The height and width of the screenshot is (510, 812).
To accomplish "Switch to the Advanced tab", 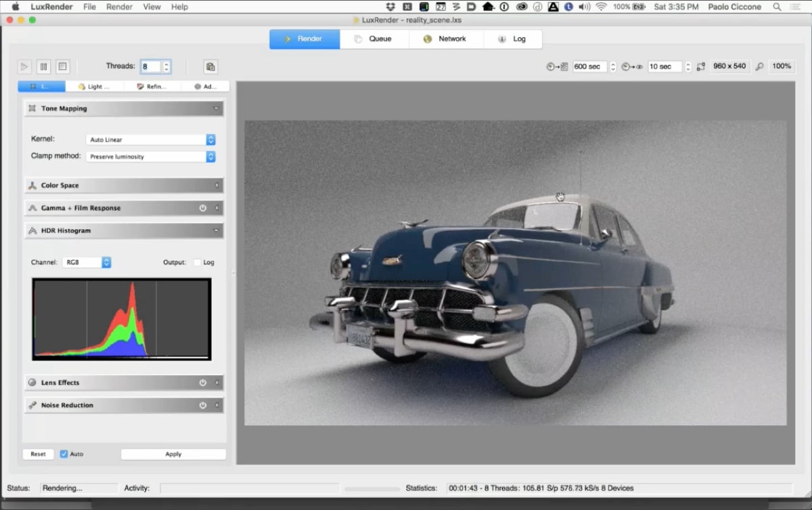I will (205, 87).
